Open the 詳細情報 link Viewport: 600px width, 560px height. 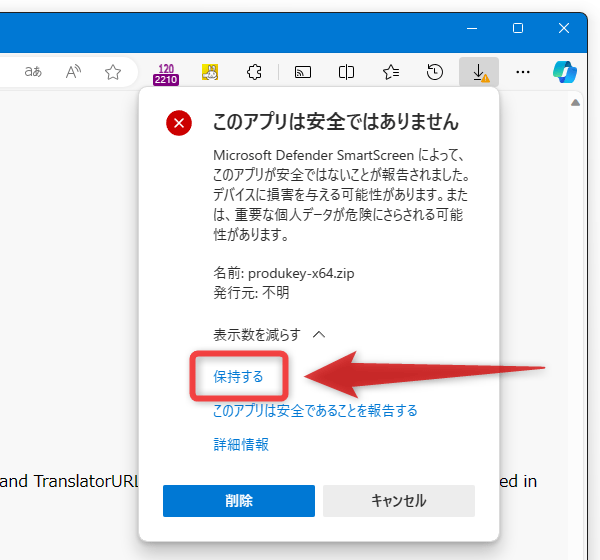[x=241, y=444]
